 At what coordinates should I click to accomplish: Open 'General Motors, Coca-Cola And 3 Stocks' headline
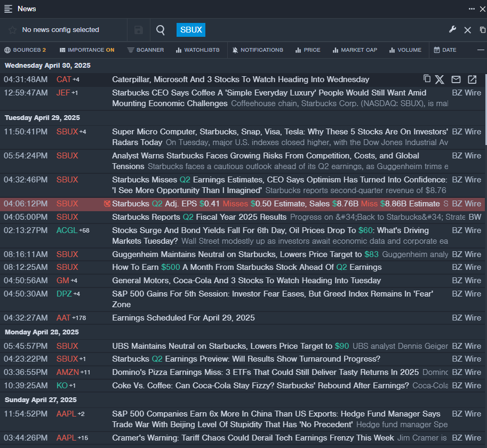pyautogui.click(x=246, y=281)
